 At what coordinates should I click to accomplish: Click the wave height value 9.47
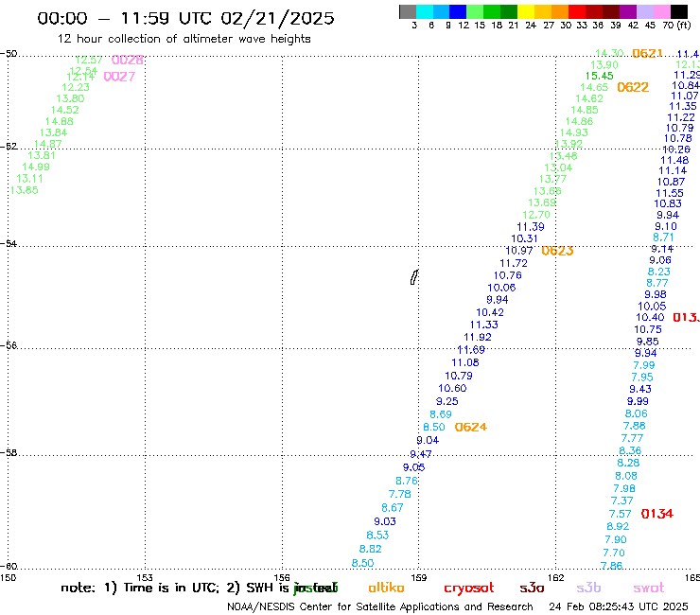(x=421, y=454)
